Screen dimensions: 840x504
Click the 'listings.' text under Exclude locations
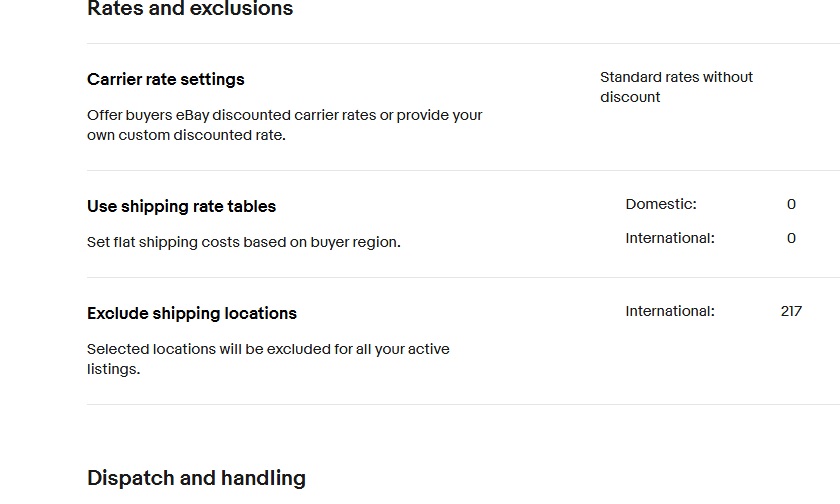(113, 369)
